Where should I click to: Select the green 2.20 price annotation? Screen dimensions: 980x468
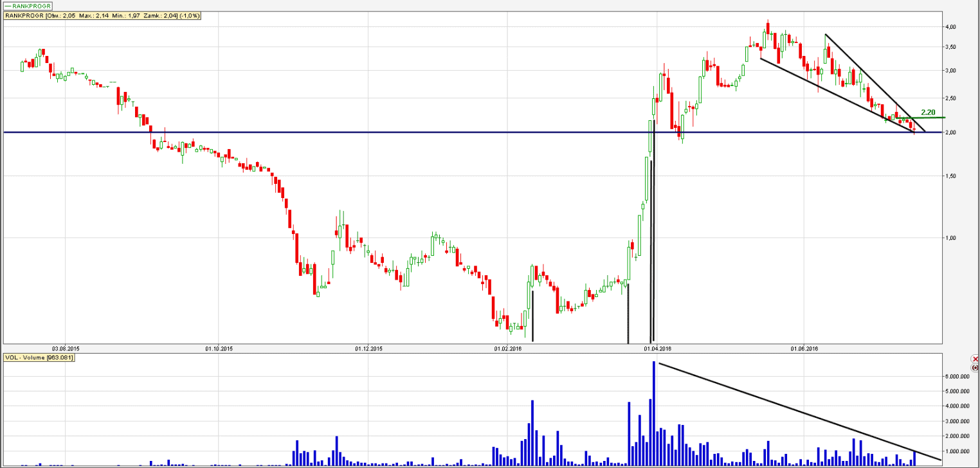coord(927,112)
